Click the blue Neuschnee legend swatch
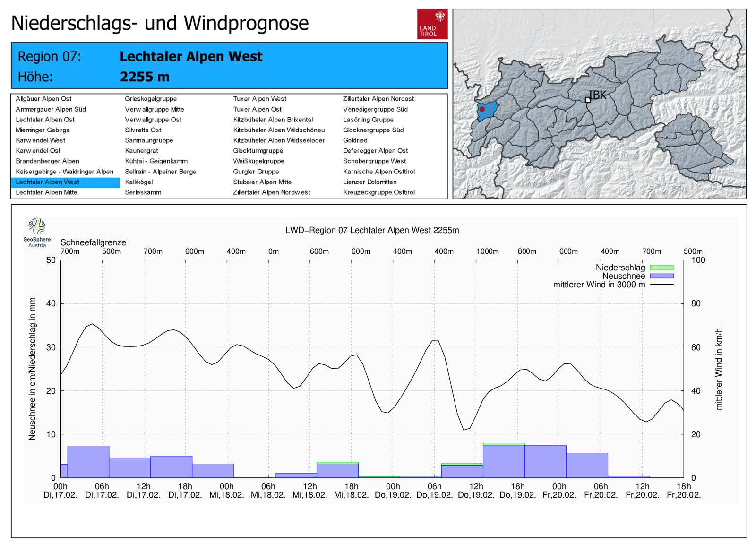 [x=661, y=276]
